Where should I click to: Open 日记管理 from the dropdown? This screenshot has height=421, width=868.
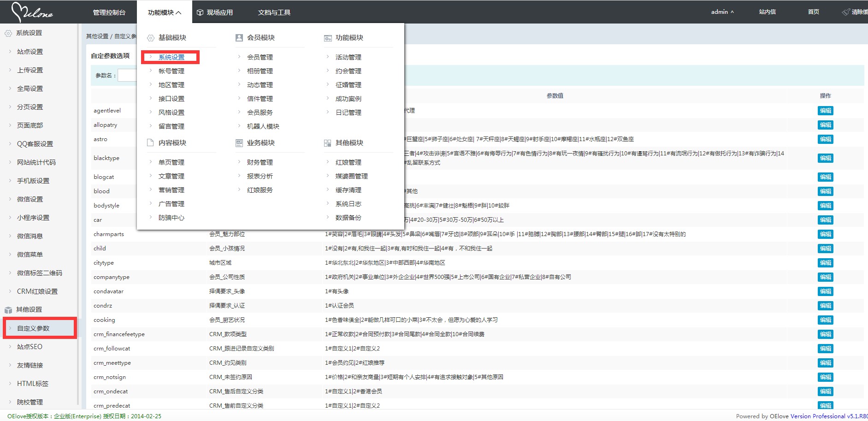click(348, 113)
